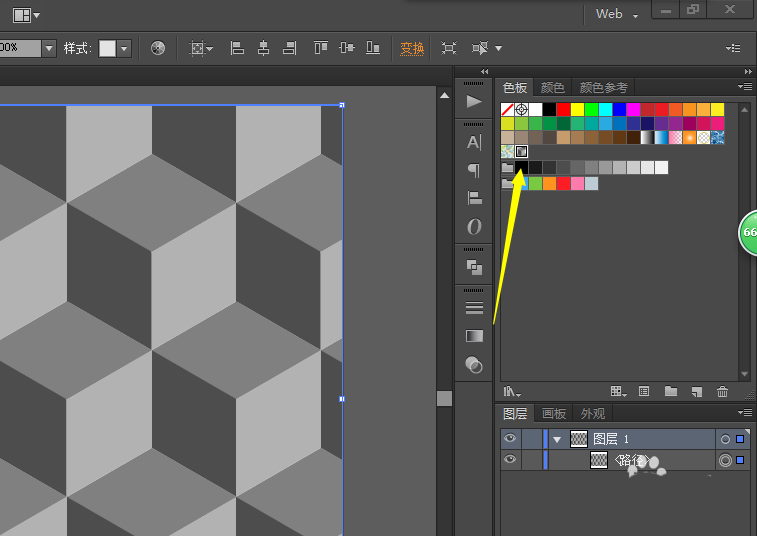Switch to the 画板 tab

point(554,414)
